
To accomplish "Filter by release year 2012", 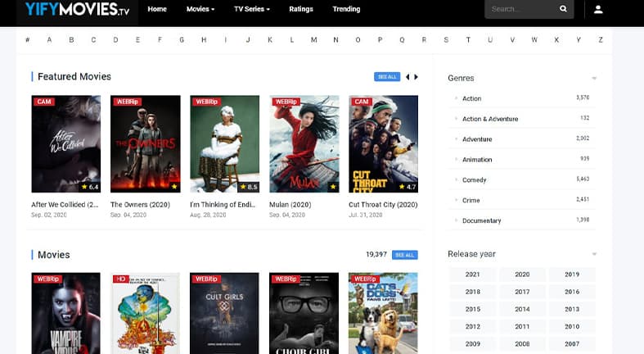I will click(x=472, y=326).
